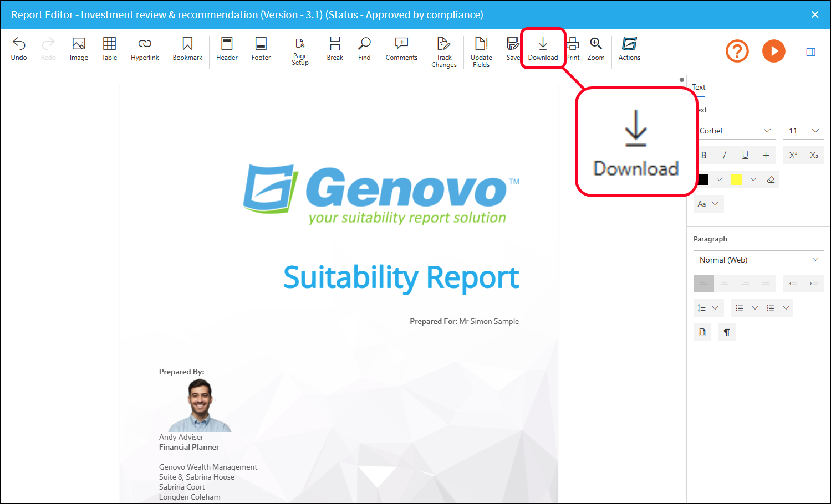Toggle the side panel icon
The image size is (831, 504).
[810, 52]
